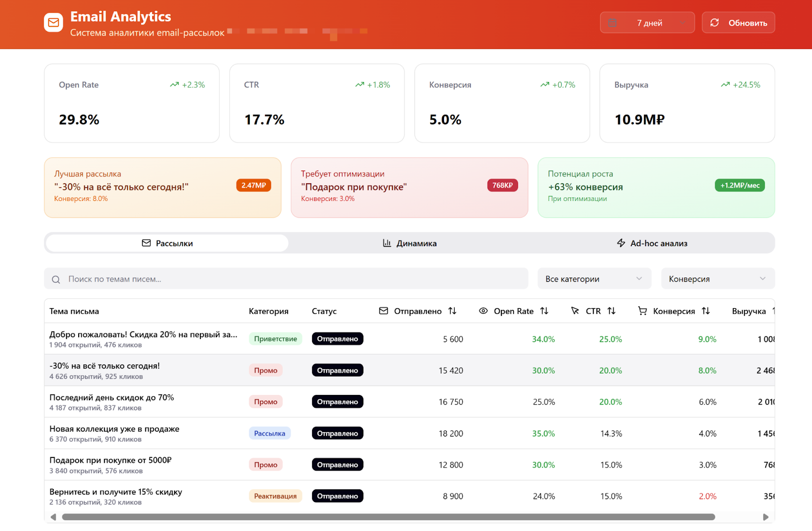Select row Добро пожаловать! Скидка 20%
The image size is (812, 531).
pos(410,339)
